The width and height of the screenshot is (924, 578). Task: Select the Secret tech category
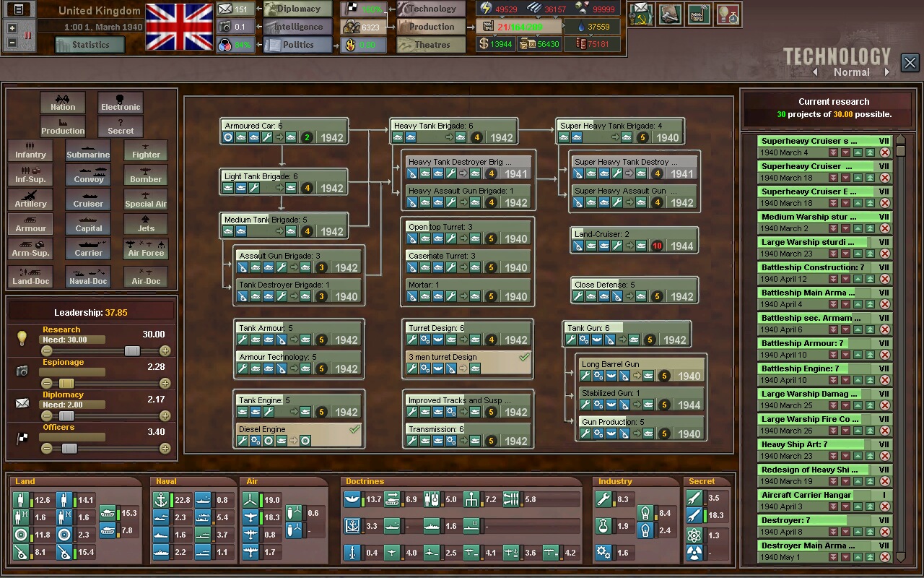point(121,126)
